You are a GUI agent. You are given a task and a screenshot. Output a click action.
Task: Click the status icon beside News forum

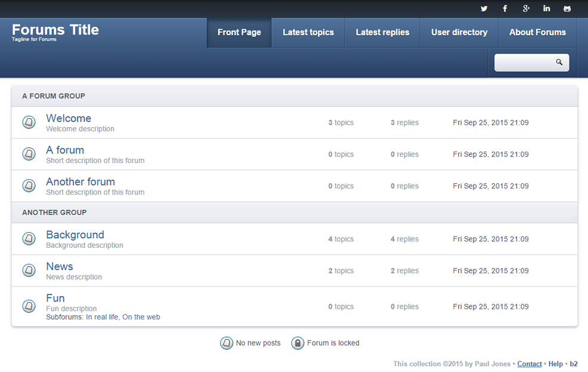tap(29, 270)
